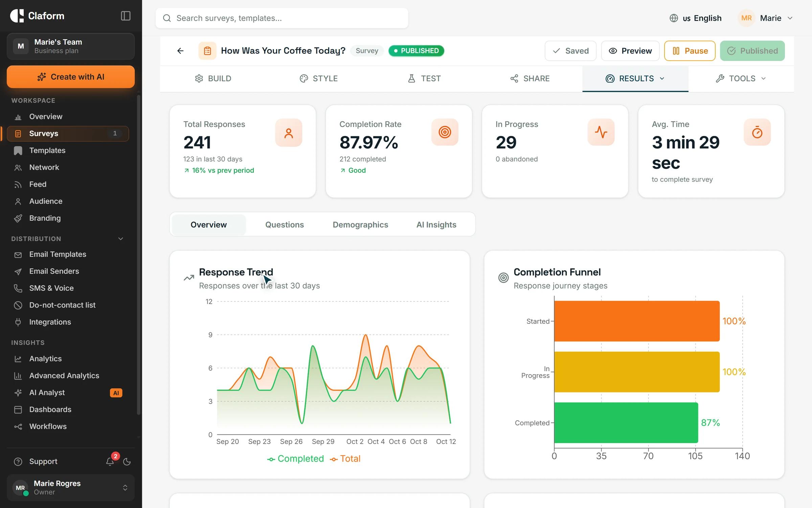
Task: Select the AI Insights sub-tab
Action: click(x=436, y=225)
